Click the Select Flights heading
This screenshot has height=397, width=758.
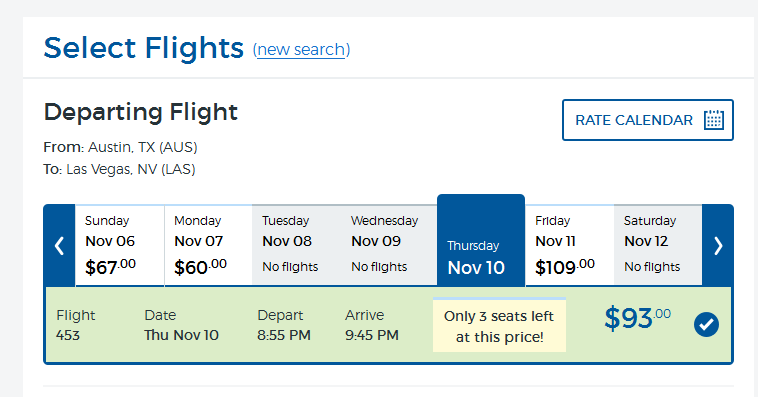(144, 48)
